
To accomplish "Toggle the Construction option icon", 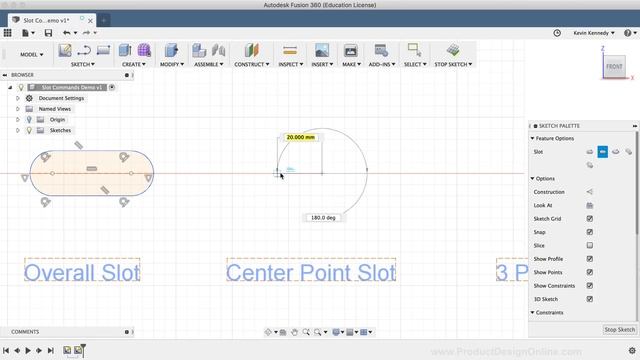I will click(589, 192).
